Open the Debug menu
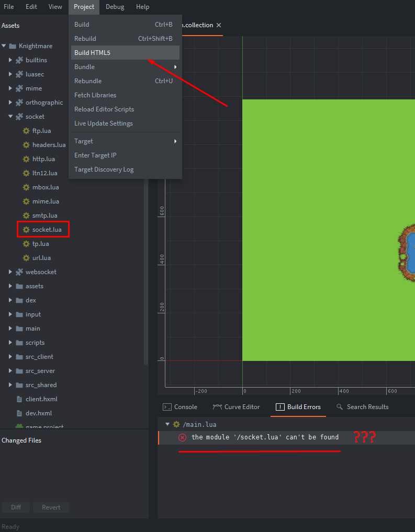The width and height of the screenshot is (415, 532). coord(115,7)
